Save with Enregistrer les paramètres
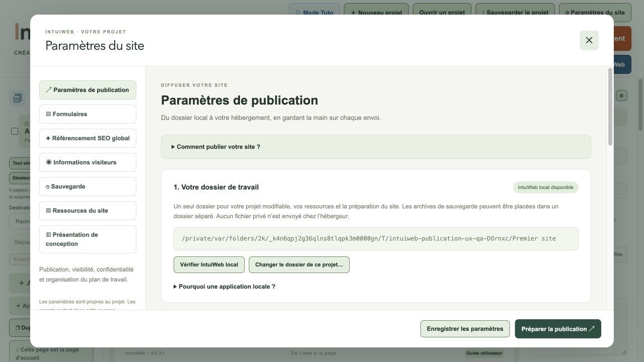644x362 pixels. click(465, 329)
